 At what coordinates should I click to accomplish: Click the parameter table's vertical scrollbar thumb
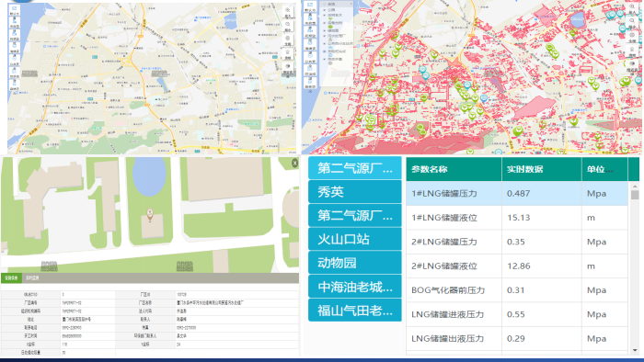point(635,195)
